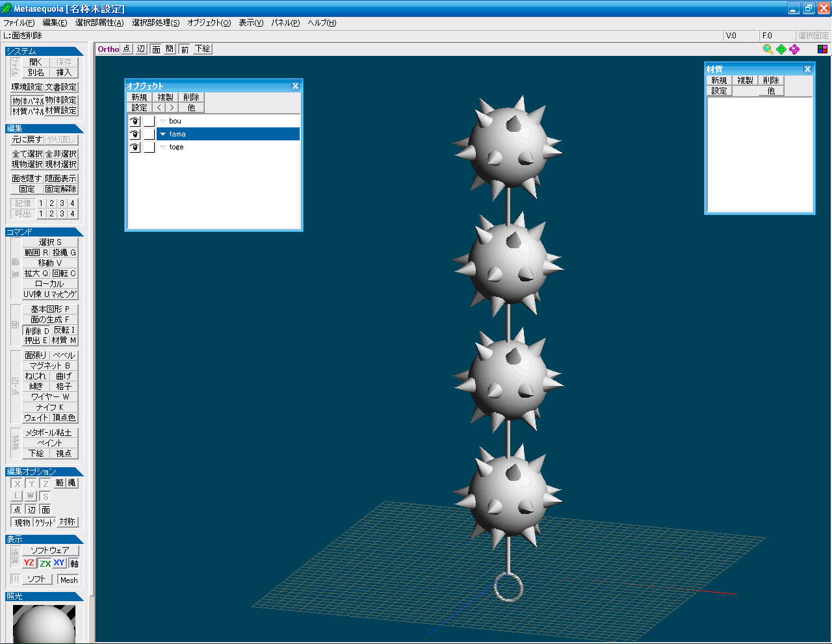Click the right arrow in Object panel

click(x=172, y=108)
